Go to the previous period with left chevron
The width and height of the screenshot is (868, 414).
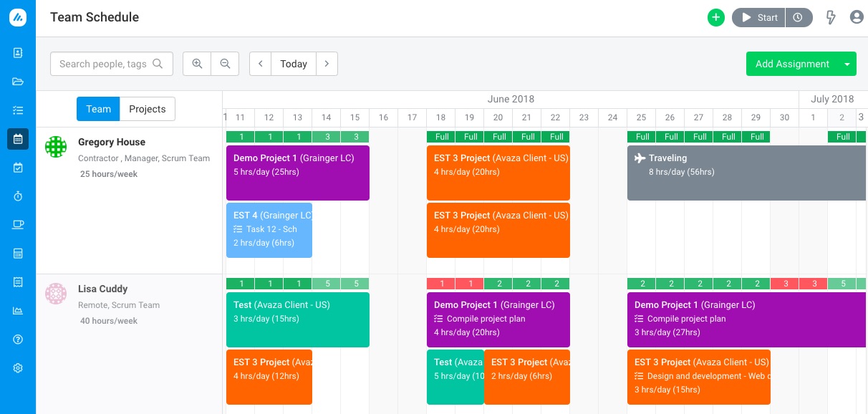pos(260,64)
